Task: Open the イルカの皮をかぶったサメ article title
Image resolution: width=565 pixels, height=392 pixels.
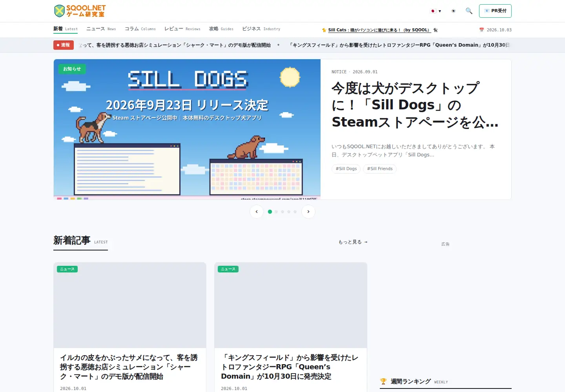Action: tap(129, 367)
